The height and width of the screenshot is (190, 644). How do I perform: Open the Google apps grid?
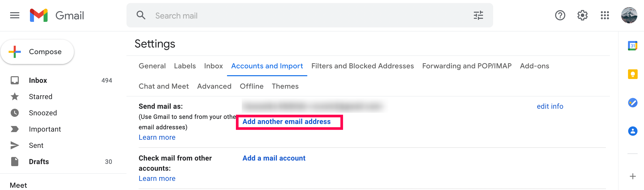605,15
